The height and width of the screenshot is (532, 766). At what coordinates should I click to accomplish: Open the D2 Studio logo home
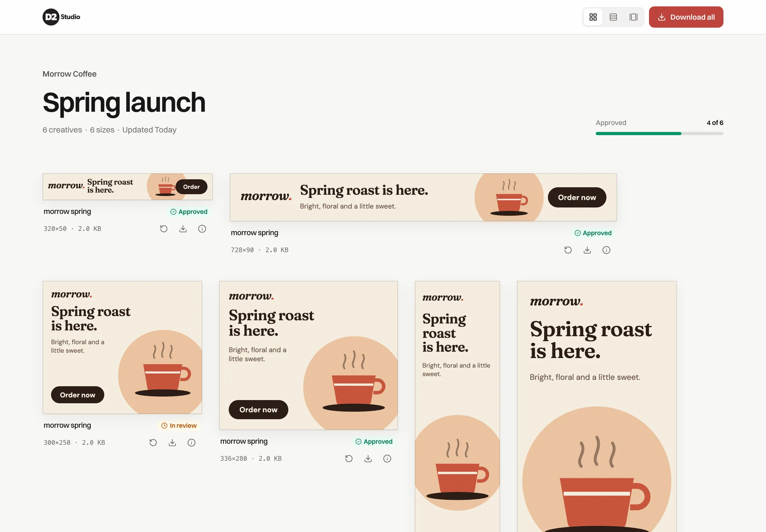pyautogui.click(x=61, y=17)
